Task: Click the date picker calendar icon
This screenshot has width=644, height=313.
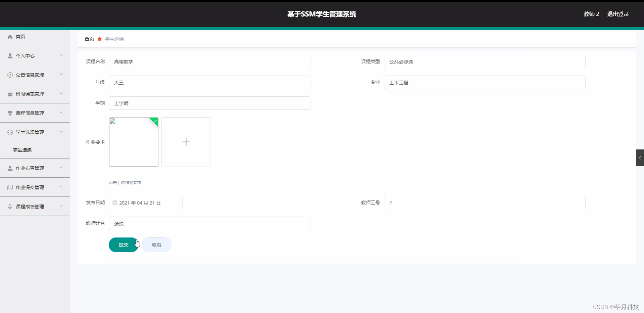Action: (x=114, y=203)
